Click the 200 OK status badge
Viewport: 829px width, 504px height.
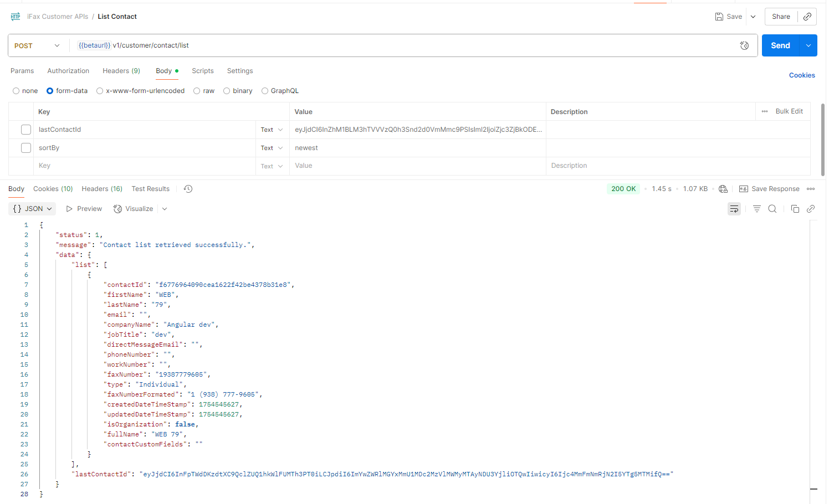pos(623,189)
